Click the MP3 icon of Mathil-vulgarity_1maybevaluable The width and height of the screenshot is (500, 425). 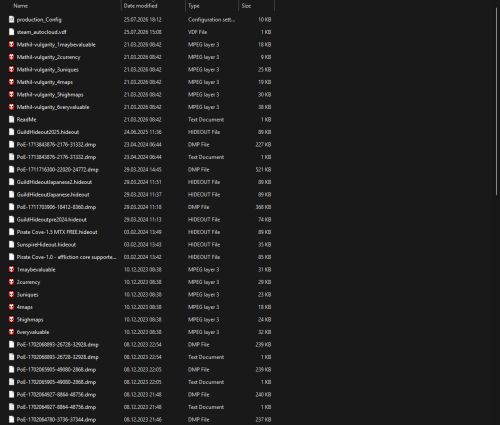11,45
